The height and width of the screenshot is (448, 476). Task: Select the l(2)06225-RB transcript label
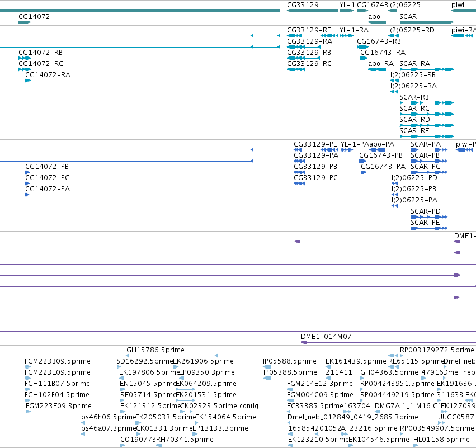tap(413, 75)
